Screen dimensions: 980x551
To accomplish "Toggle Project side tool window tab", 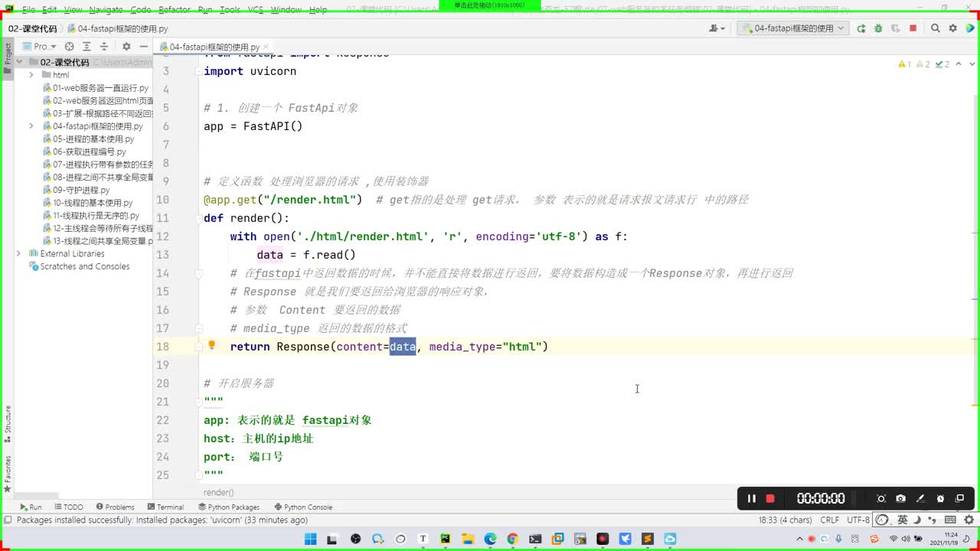I will click(8, 58).
